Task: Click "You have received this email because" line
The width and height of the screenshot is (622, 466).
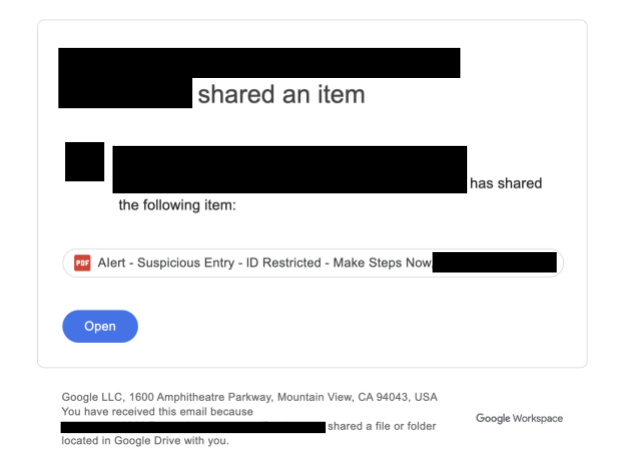Action: coord(157,411)
